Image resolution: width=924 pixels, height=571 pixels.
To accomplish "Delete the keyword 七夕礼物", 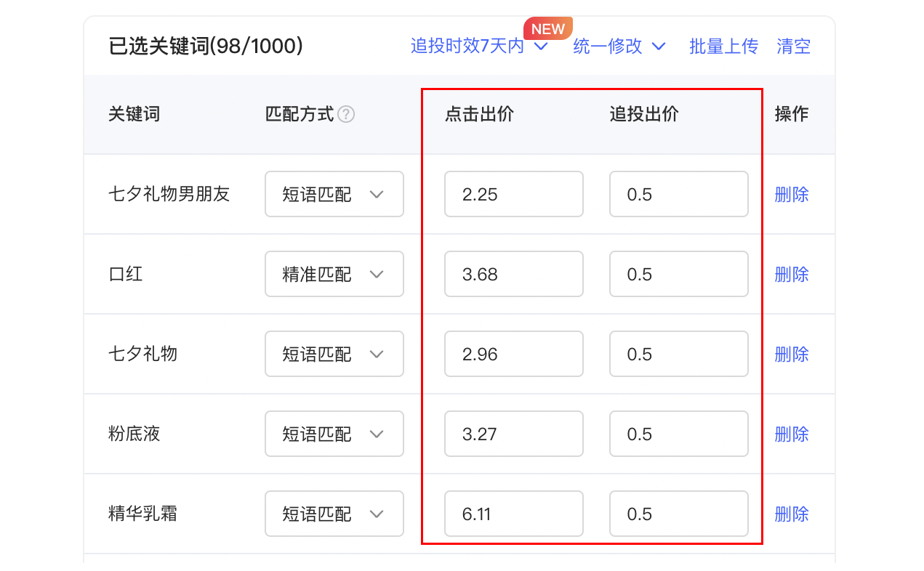I will [x=791, y=354].
